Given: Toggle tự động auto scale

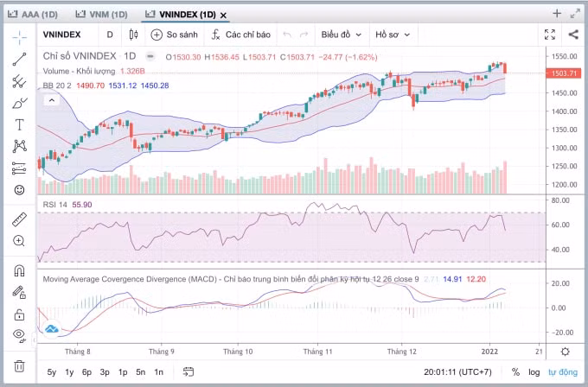Looking at the screenshot, I should point(563,372).
